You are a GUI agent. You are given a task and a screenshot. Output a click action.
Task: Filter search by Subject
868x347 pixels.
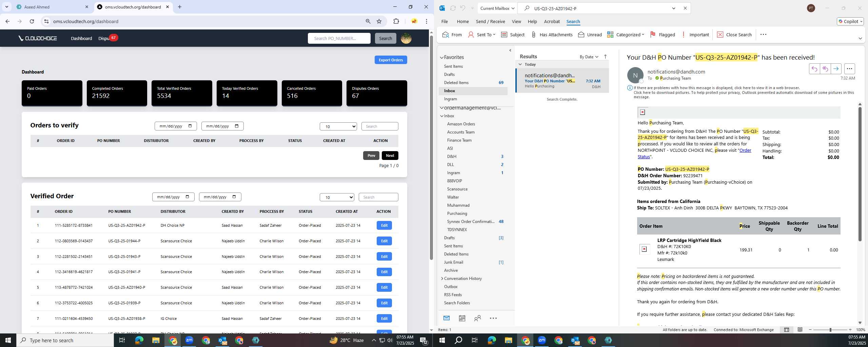point(512,35)
